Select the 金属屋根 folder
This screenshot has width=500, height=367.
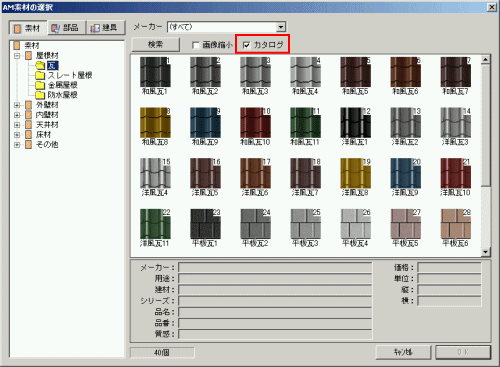coord(62,85)
